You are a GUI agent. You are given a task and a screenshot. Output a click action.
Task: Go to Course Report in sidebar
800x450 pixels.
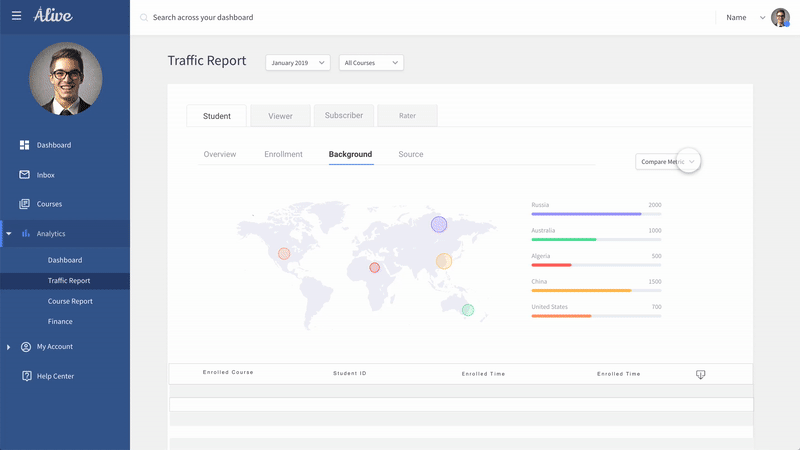point(70,301)
